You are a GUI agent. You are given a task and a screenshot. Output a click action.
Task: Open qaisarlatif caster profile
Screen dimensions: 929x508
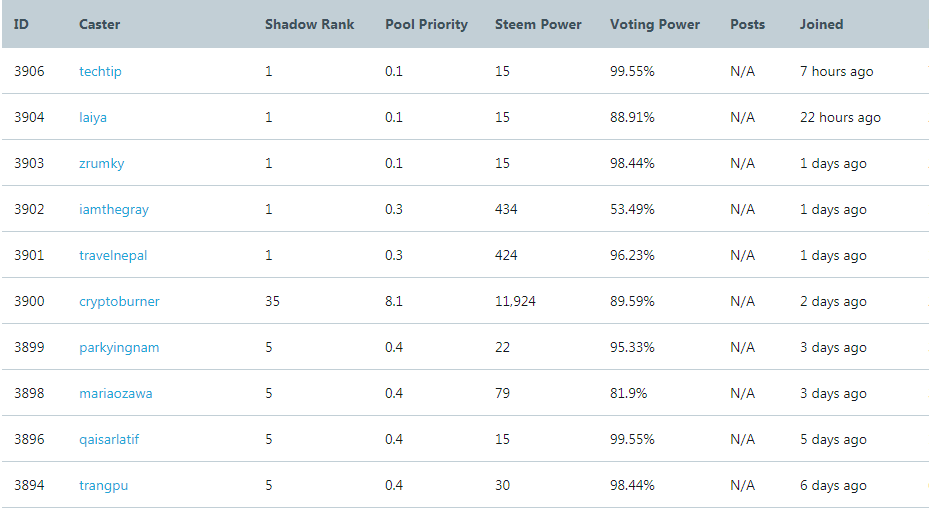click(x=109, y=440)
